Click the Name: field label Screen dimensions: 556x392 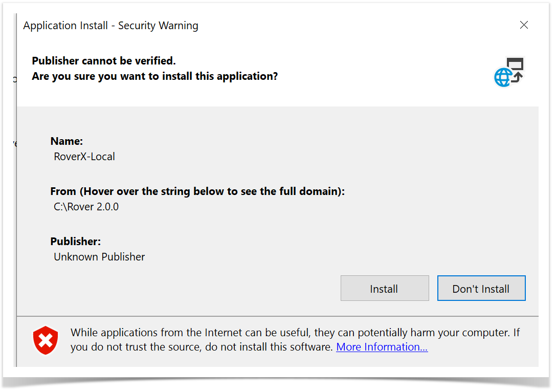pos(66,141)
